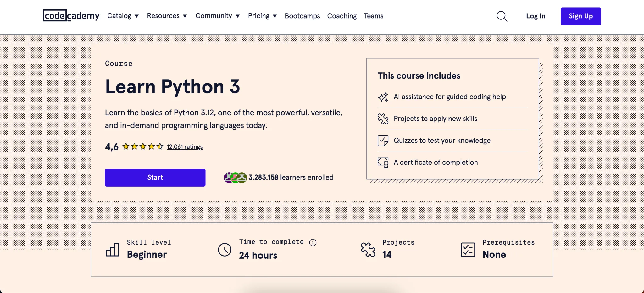The height and width of the screenshot is (293, 644).
Task: Click the number 14 under Projects
Action: coord(387,254)
